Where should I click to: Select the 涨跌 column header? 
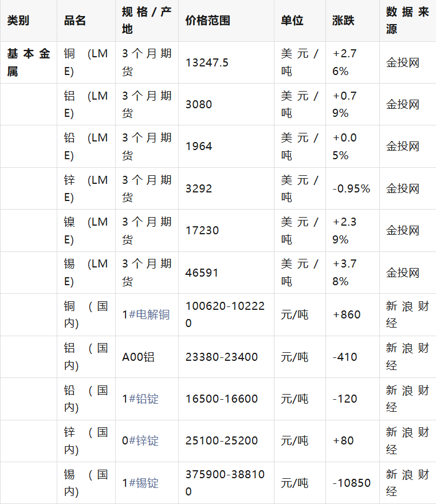point(343,21)
